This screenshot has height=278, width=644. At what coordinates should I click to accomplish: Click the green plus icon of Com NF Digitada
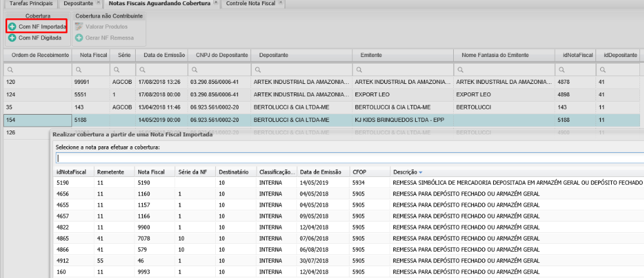[12, 38]
